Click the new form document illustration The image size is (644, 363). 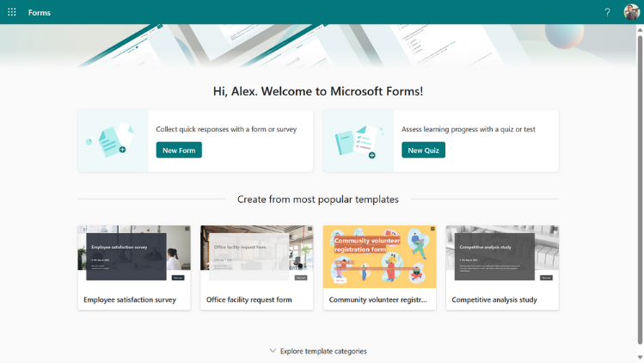click(113, 141)
